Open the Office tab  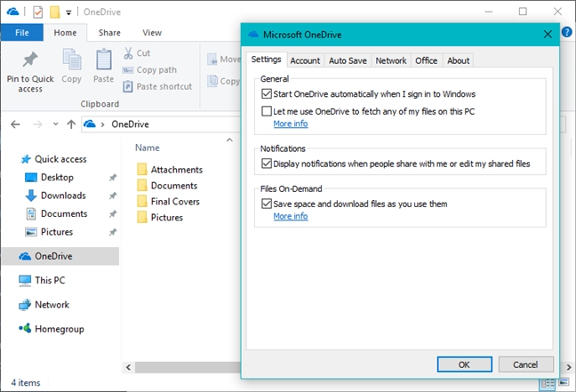[426, 60]
